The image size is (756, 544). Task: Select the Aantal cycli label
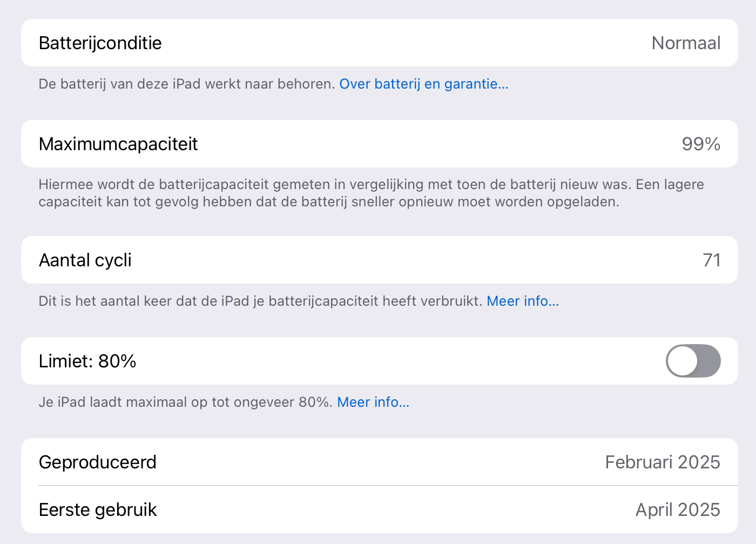[x=85, y=260]
